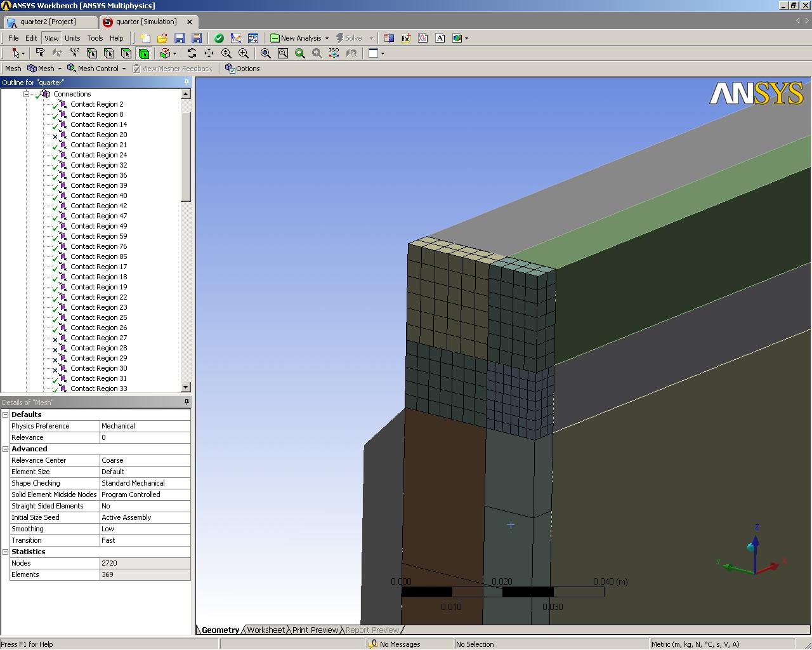Open the Tools menu
Viewport: 812px width, 650px height.
[95, 38]
